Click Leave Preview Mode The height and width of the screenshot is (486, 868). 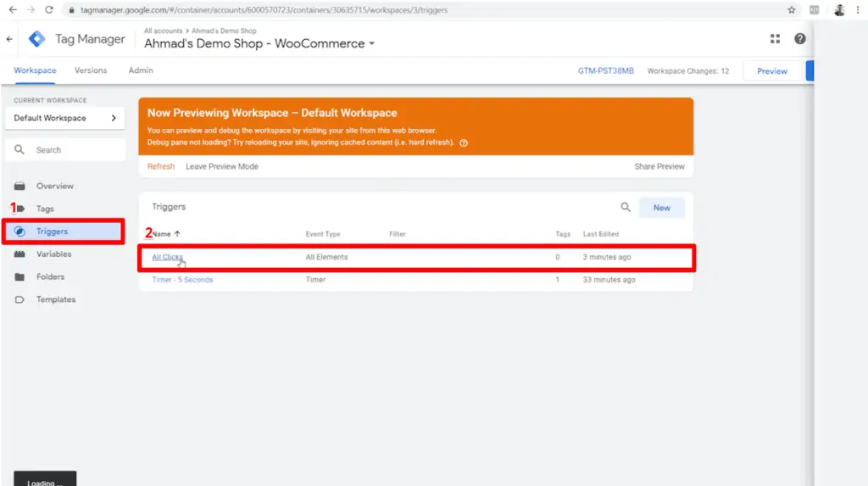(x=222, y=167)
